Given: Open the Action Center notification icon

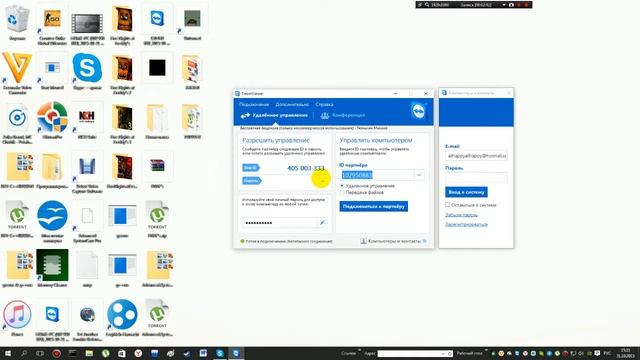Looking at the screenshot, I should tap(598, 353).
